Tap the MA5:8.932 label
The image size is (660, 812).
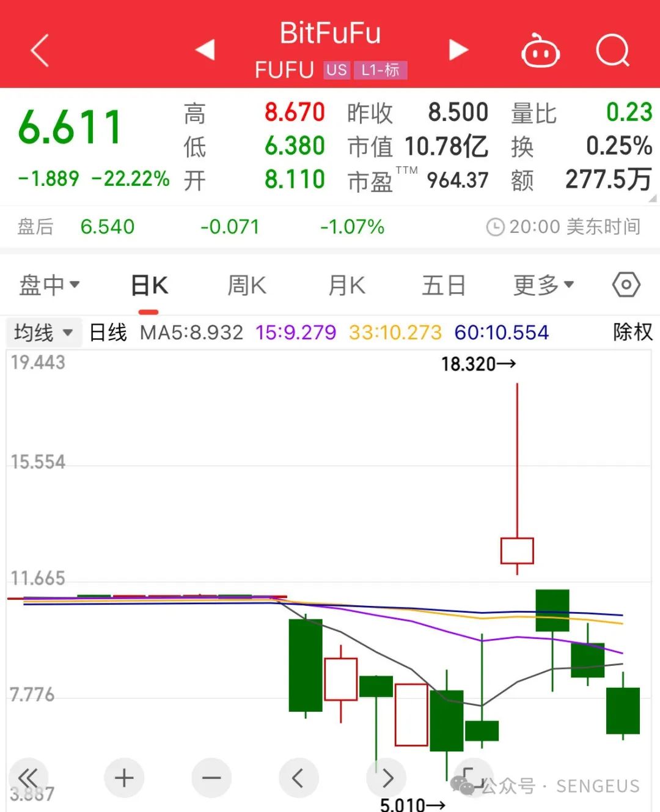tap(191, 333)
